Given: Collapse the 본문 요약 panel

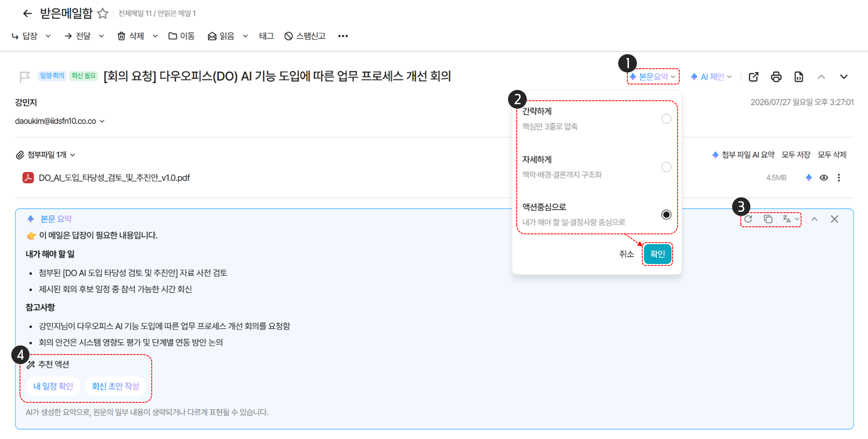Looking at the screenshot, I should click(814, 219).
